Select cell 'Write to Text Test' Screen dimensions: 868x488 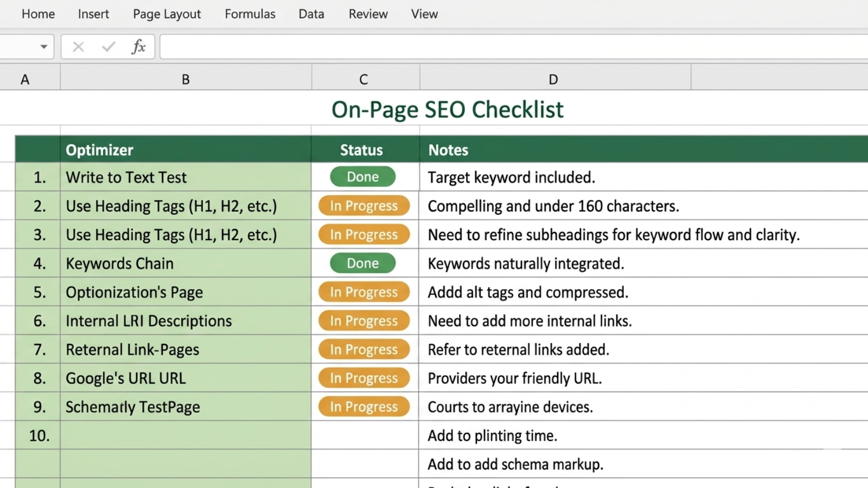186,177
